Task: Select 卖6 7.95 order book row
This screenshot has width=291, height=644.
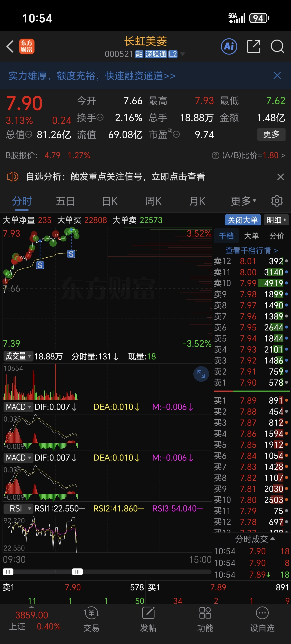Action: click(x=251, y=327)
